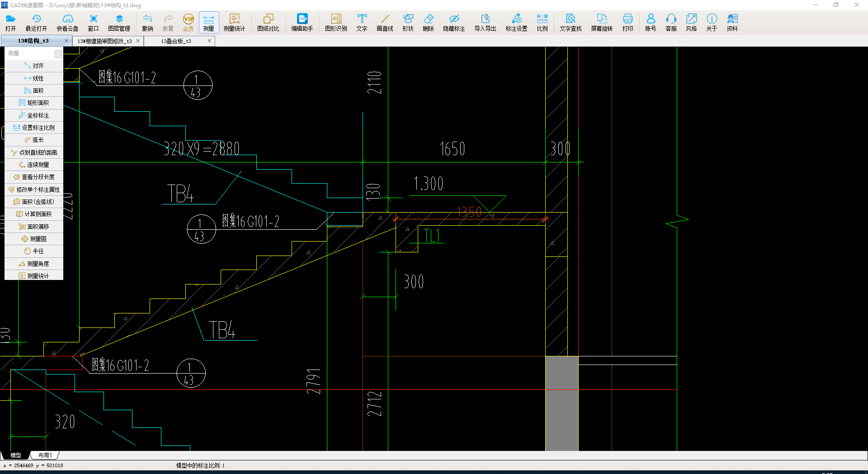
Task: Select the 模型 model tab
Action: [x=16, y=455]
